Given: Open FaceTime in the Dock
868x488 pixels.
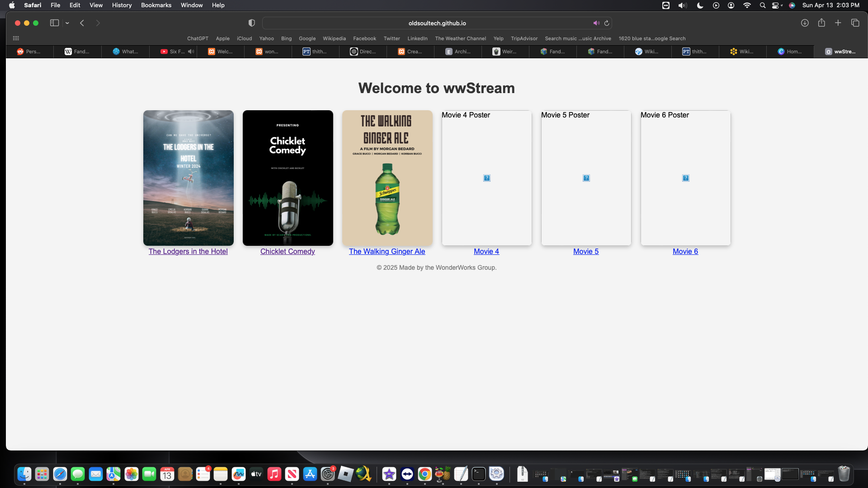Looking at the screenshot, I should (149, 474).
